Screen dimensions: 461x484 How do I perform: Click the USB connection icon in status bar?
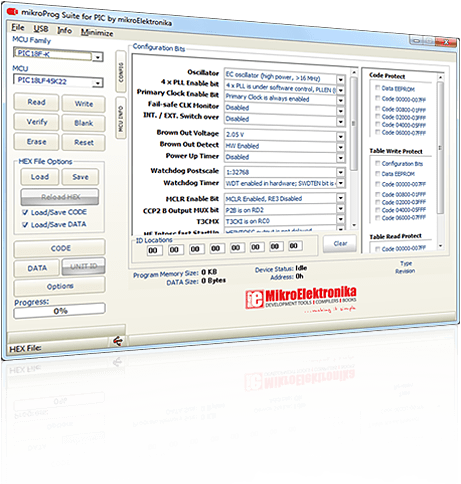(118, 341)
